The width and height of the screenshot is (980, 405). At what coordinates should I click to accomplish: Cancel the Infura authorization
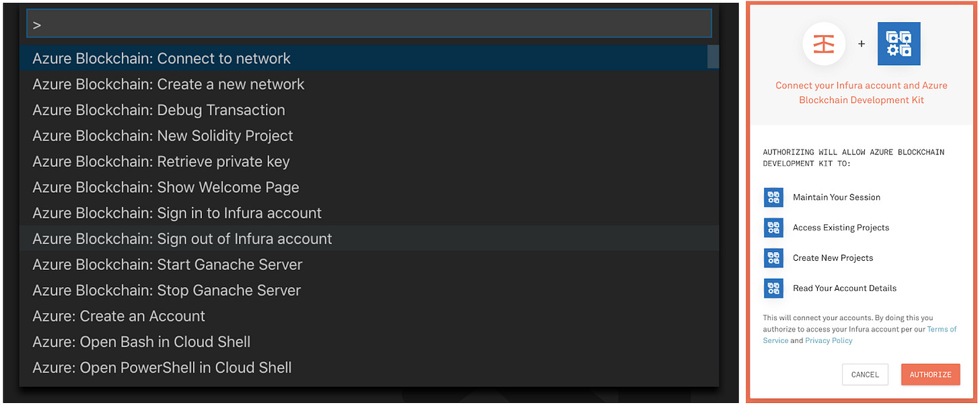pyautogui.click(x=865, y=375)
